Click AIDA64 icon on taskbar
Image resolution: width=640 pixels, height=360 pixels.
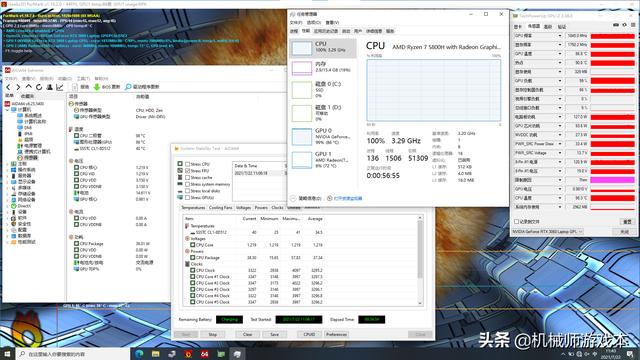pos(204,354)
